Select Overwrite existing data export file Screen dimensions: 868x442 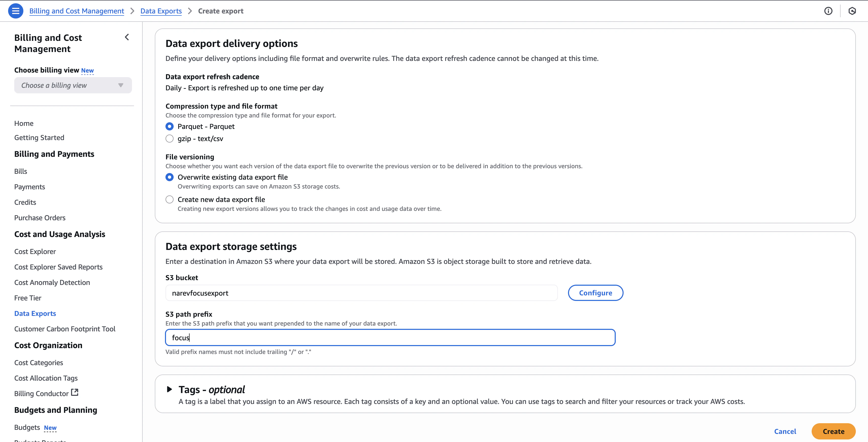pos(170,177)
